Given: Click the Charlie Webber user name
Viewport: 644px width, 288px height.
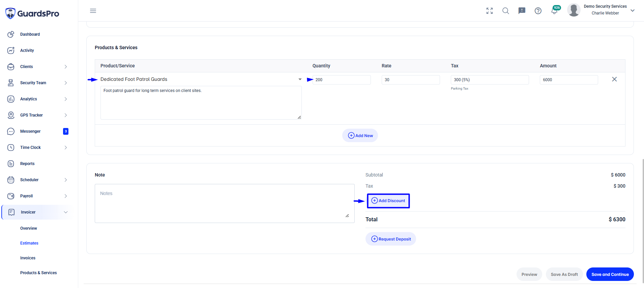Looking at the screenshot, I should point(605,13).
